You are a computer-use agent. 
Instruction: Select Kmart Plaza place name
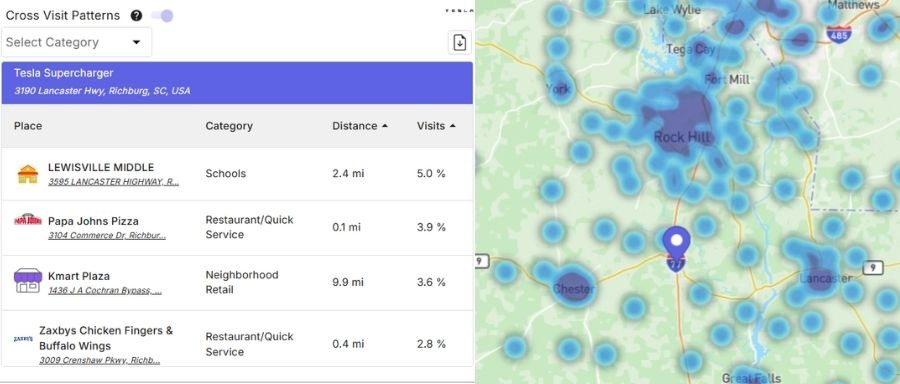pyautogui.click(x=79, y=276)
